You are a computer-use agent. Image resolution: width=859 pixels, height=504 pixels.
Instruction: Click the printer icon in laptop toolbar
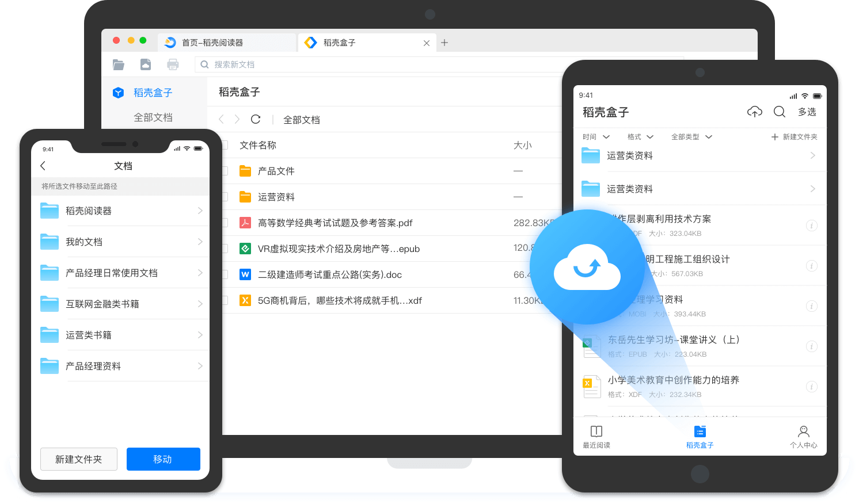173,64
